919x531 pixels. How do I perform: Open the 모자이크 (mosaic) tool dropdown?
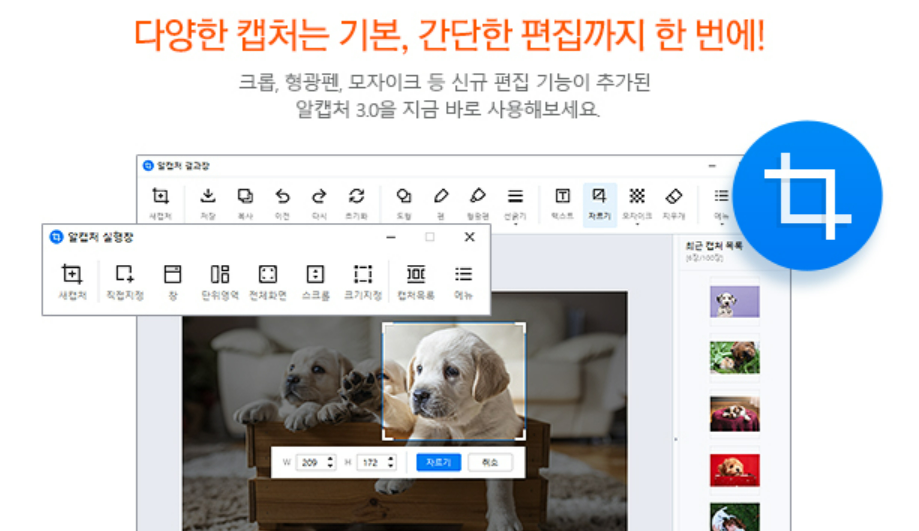pyautogui.click(x=637, y=204)
